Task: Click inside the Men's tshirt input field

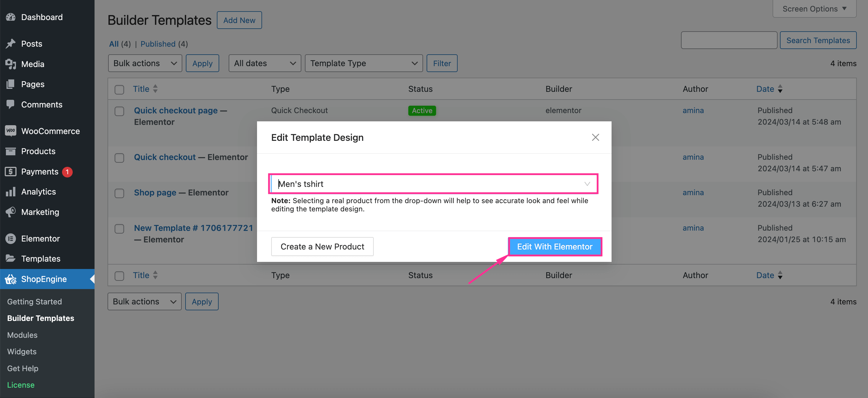Action: [x=435, y=184]
